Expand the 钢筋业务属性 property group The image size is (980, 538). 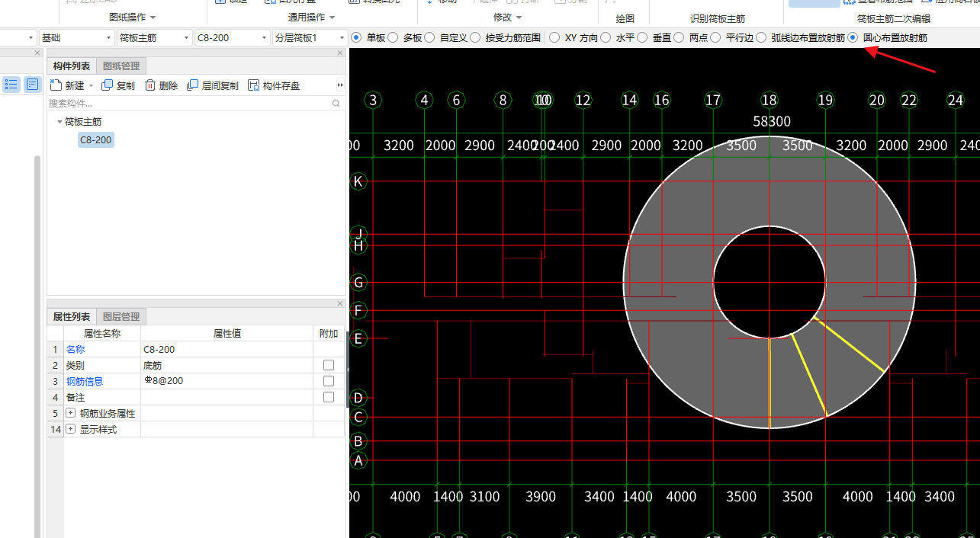(x=71, y=413)
